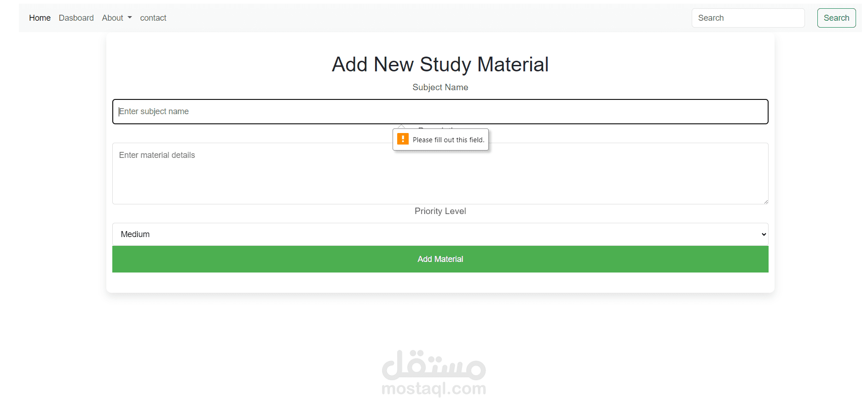Viewport: 868px width, 406px height.
Task: Submit with the Add Material button
Action: tap(440, 259)
